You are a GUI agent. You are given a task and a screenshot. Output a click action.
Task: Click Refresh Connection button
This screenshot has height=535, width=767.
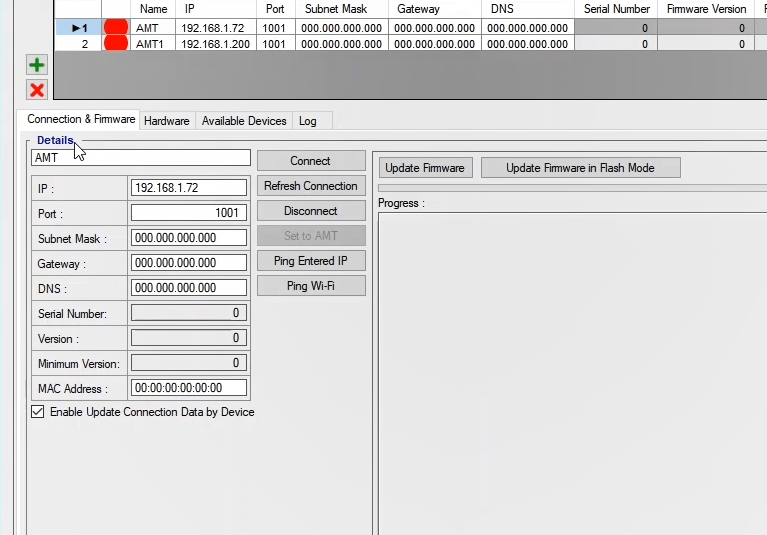(311, 186)
